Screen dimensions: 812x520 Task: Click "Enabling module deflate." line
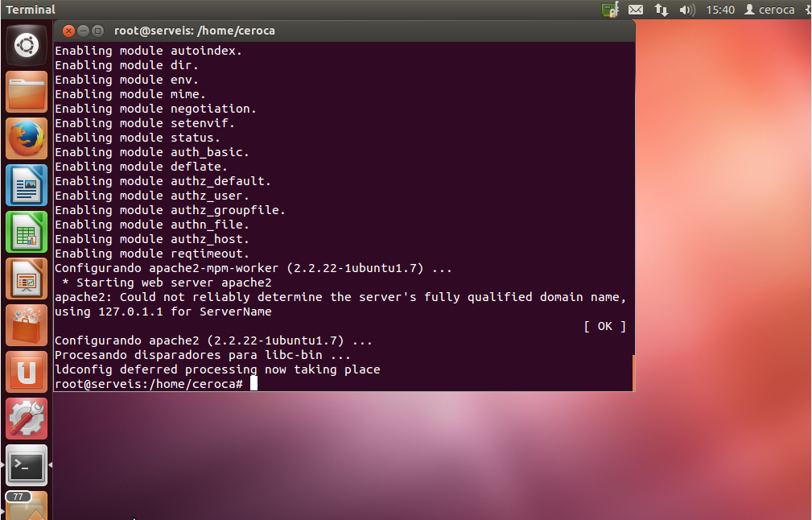142,167
